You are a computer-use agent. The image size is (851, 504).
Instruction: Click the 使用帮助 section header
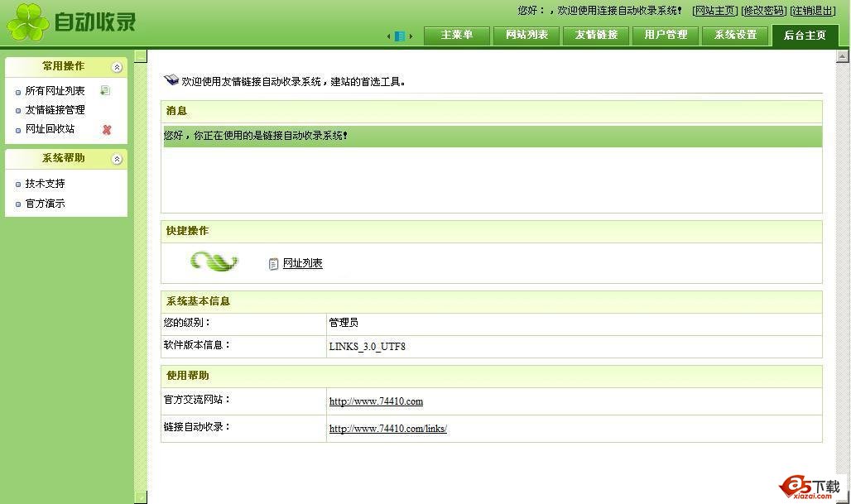click(x=492, y=376)
